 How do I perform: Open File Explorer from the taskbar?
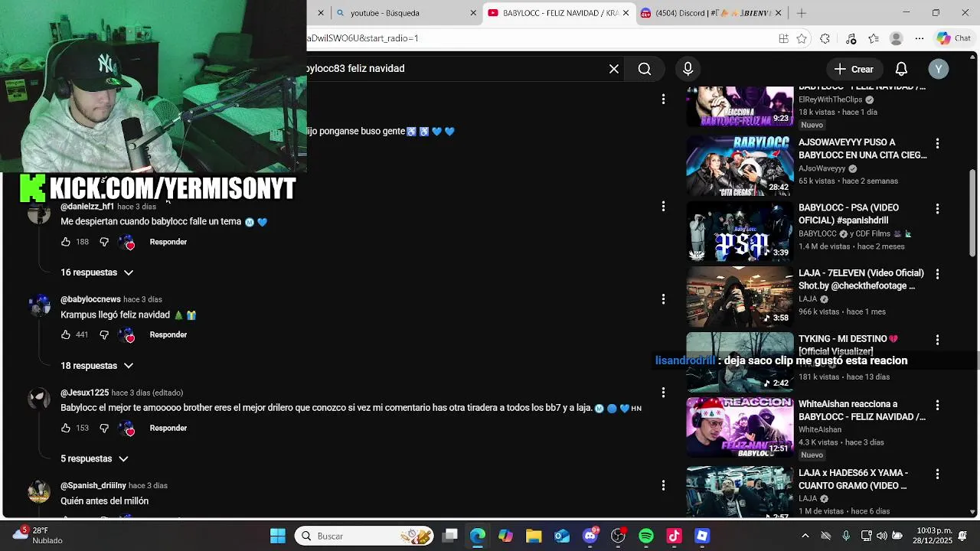pyautogui.click(x=534, y=536)
